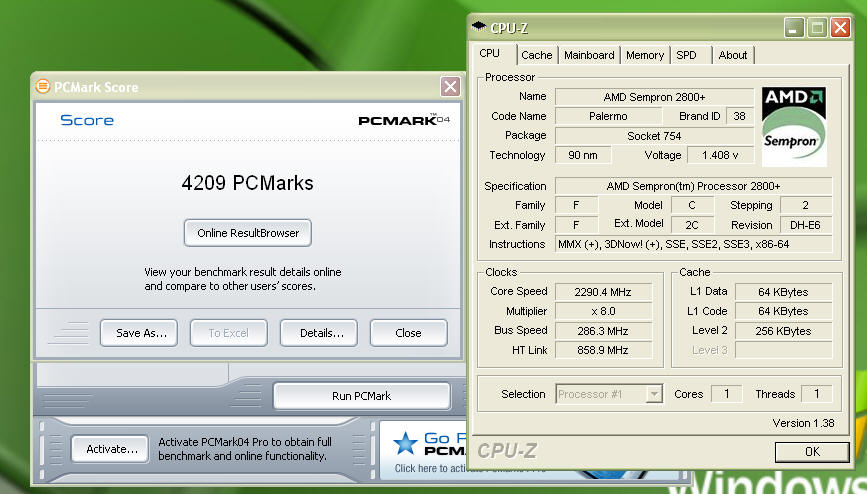Viewport: 867px width, 494px height.
Task: Click the blue star Go Pro icon
Action: pos(405,444)
